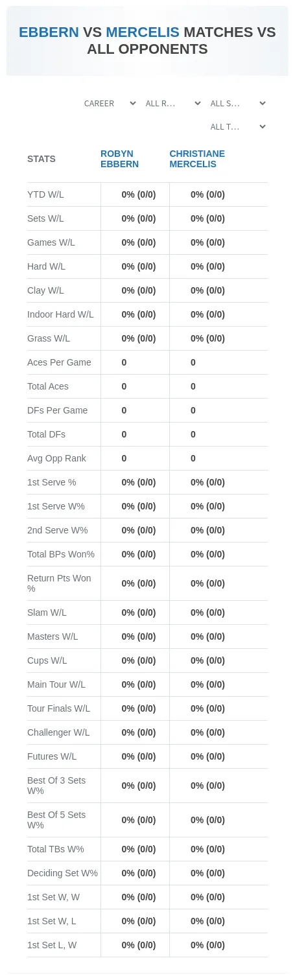
Task: Open Robyn Ebbern column header link
Action: point(119,159)
